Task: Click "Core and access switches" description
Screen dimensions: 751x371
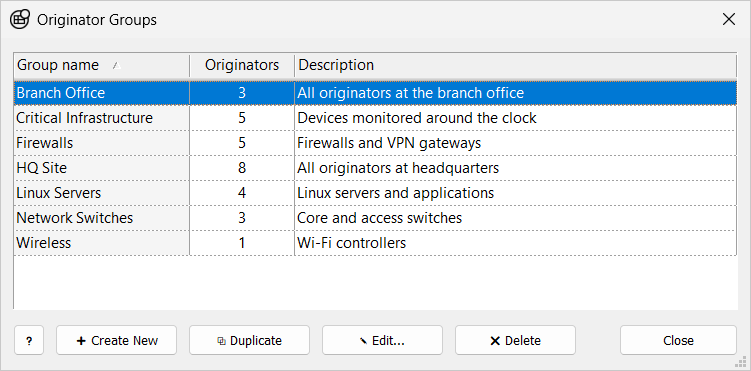Action: (x=379, y=218)
